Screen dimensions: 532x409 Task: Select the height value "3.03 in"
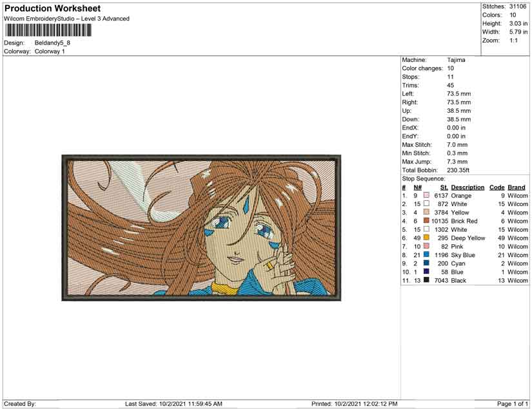(x=518, y=23)
